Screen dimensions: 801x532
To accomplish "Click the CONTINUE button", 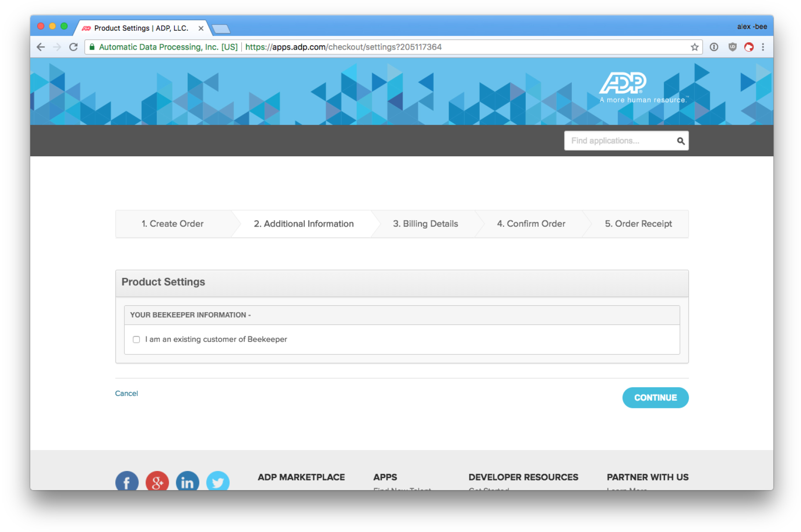I will (x=655, y=398).
